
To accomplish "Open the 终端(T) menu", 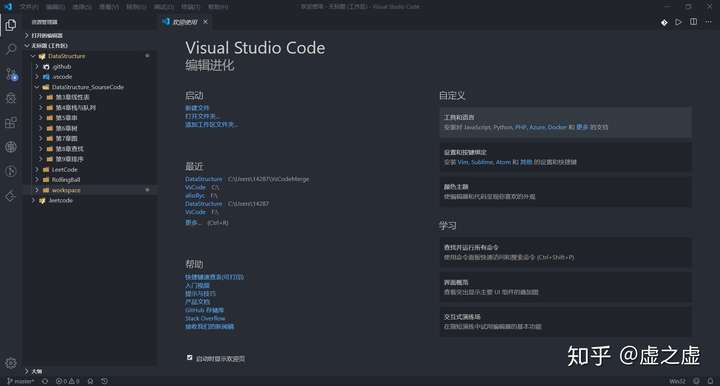I will pos(190,7).
